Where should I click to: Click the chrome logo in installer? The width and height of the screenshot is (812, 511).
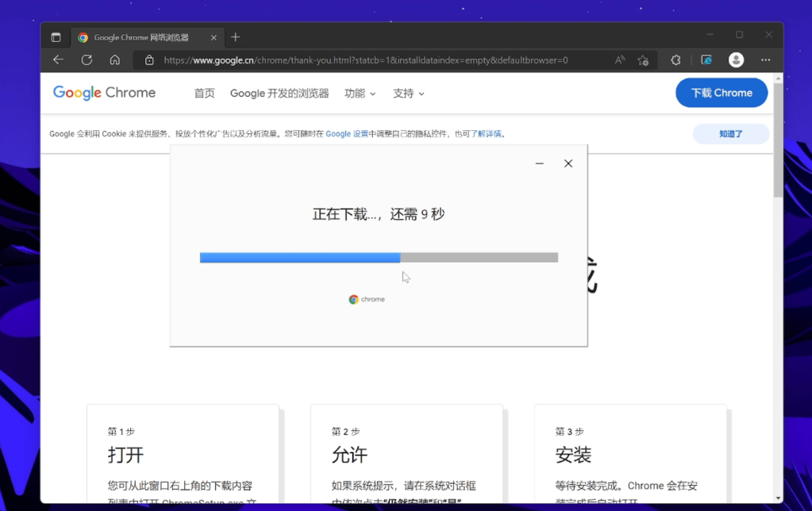tap(367, 299)
